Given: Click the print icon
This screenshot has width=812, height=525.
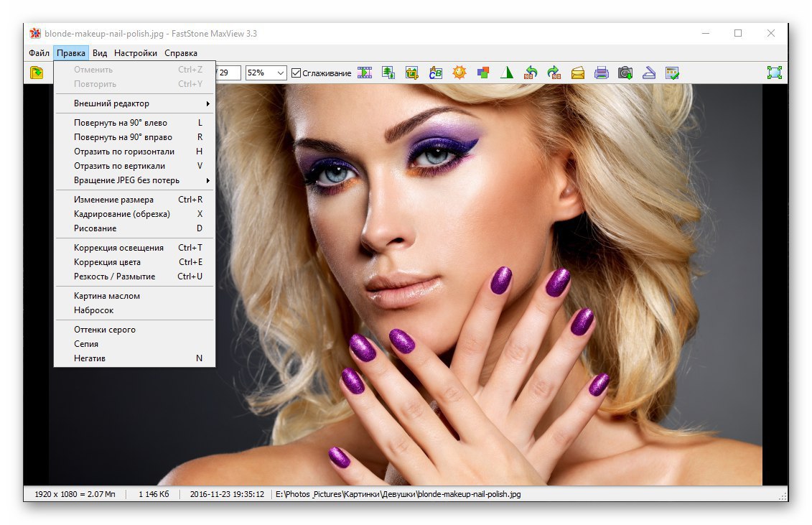Looking at the screenshot, I should pyautogui.click(x=601, y=73).
